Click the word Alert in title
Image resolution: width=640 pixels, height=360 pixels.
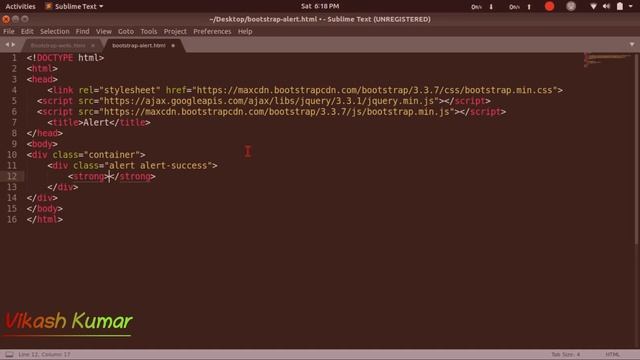tap(96, 122)
